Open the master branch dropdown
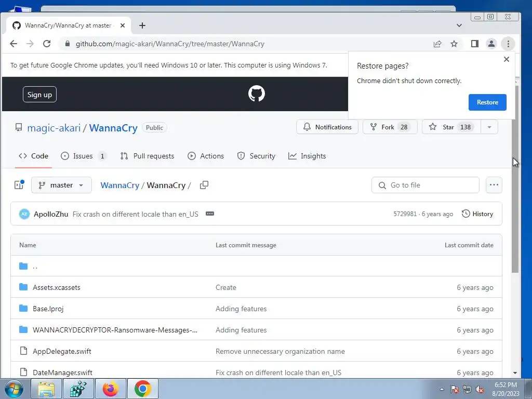Viewport: 532px width, 399px height. pos(61,185)
